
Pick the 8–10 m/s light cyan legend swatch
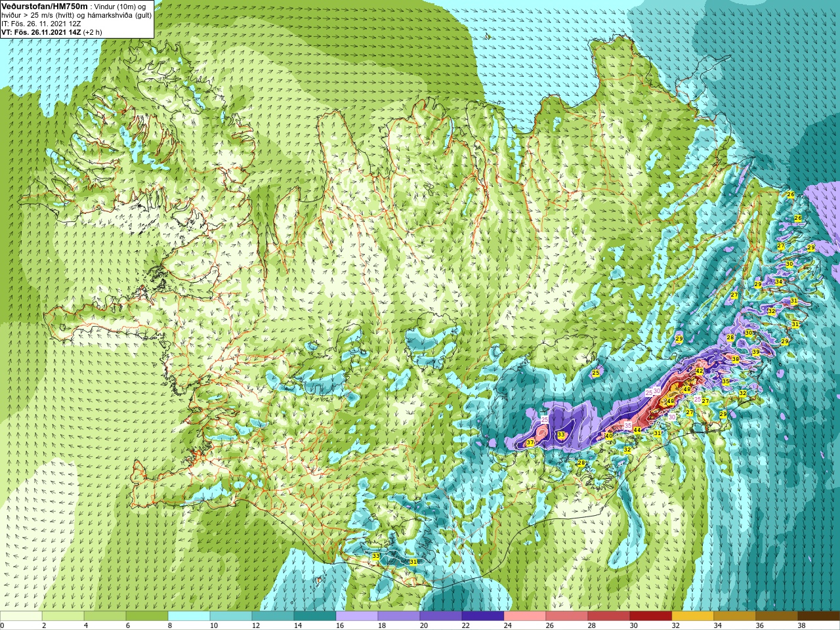coord(189,616)
